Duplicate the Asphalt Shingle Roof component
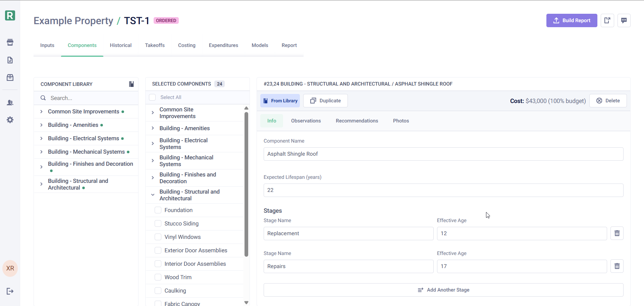Screen dimensions: 644x306 click(325, 101)
